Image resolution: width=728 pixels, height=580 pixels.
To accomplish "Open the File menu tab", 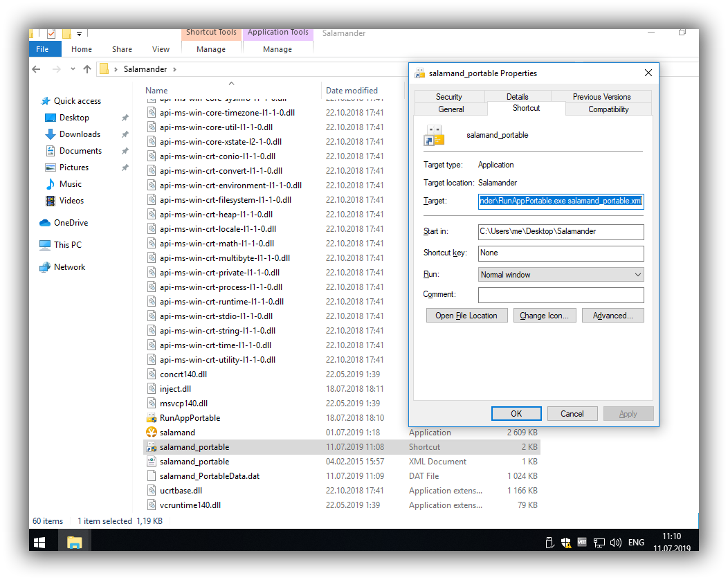I will click(44, 48).
